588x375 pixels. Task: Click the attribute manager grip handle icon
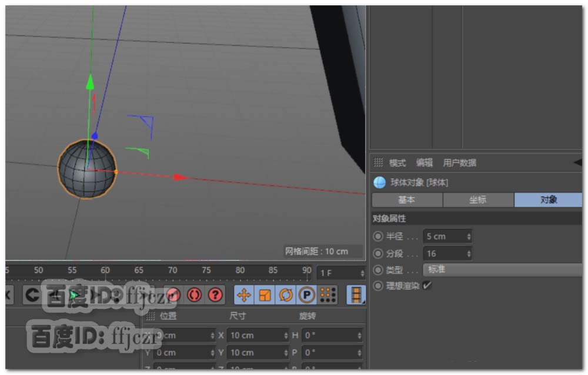coord(378,162)
